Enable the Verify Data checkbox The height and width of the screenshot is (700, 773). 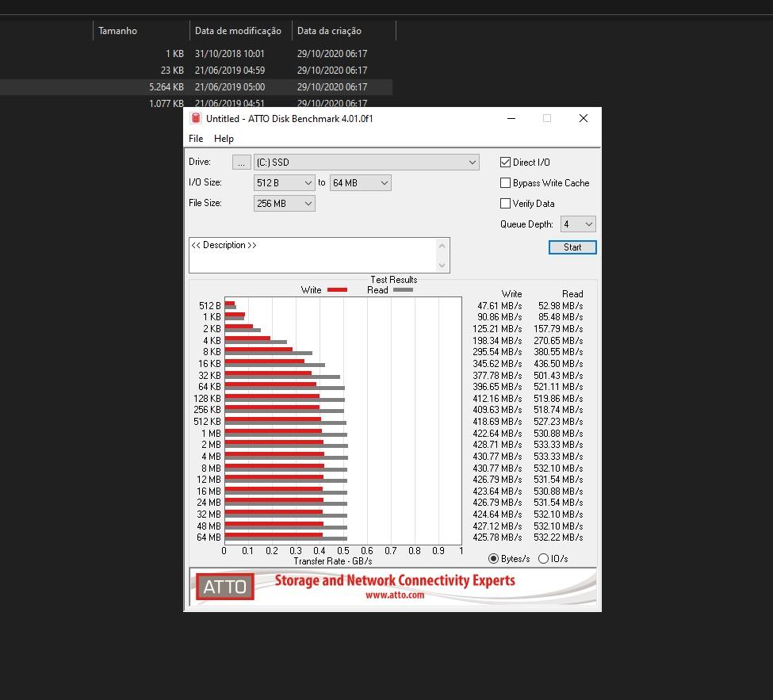click(505, 204)
